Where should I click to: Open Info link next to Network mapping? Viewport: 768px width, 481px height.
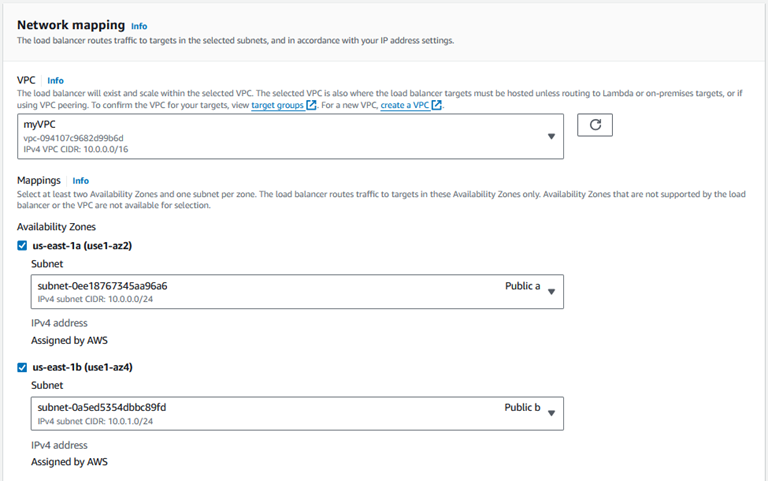click(139, 26)
